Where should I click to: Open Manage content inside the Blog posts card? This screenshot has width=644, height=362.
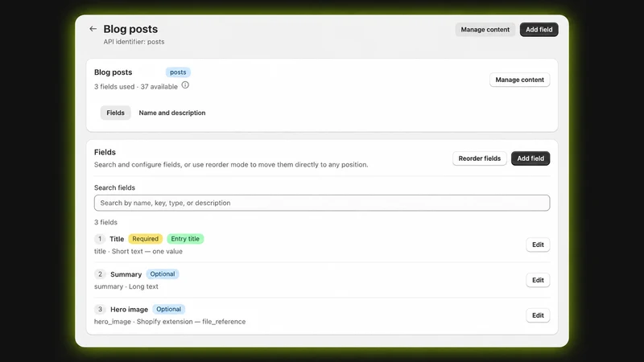[519, 80]
